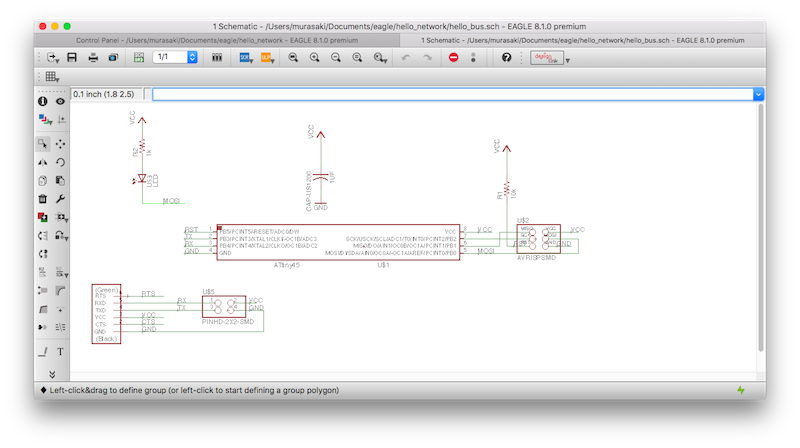The height and width of the screenshot is (448, 800).
Task: Click the coordinate display 0.1 inch
Action: pyautogui.click(x=104, y=94)
